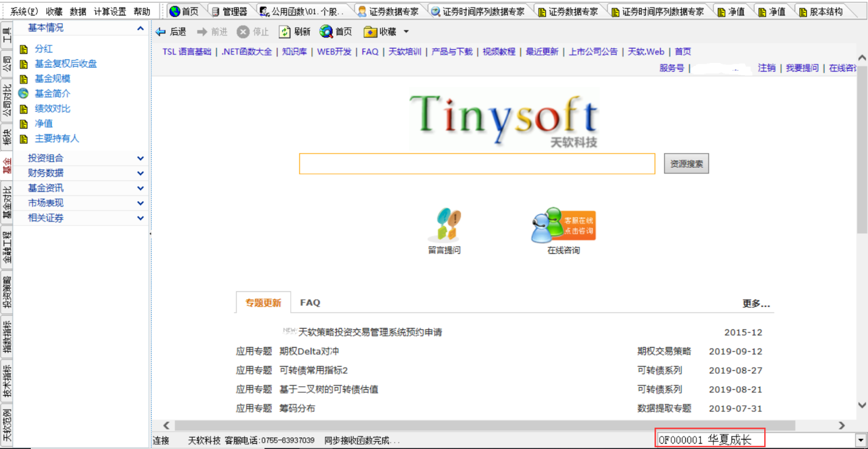The image size is (868, 449).
Task: Select the 专题更新 tab
Action: pyautogui.click(x=263, y=302)
